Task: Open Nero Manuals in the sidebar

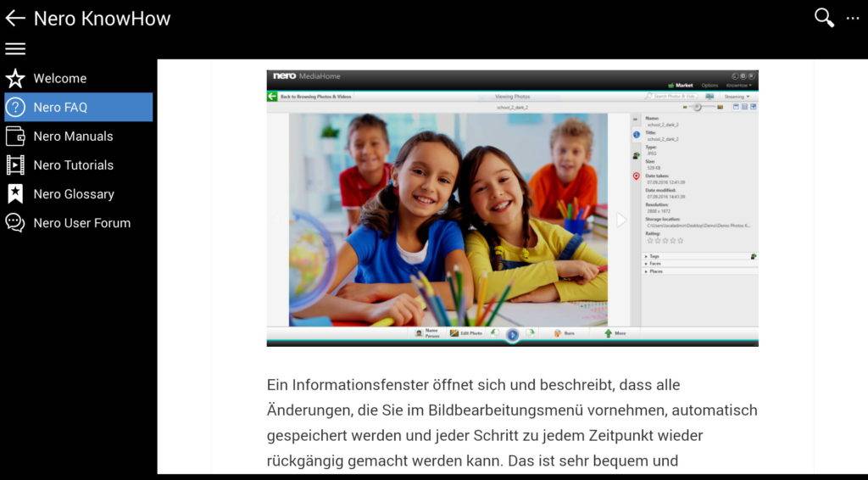Action: point(78,136)
